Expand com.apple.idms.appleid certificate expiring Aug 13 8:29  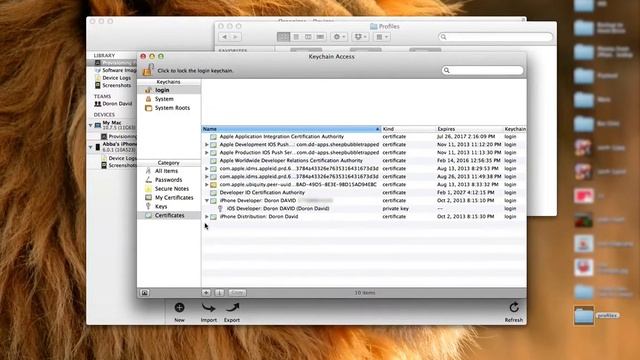point(207,169)
